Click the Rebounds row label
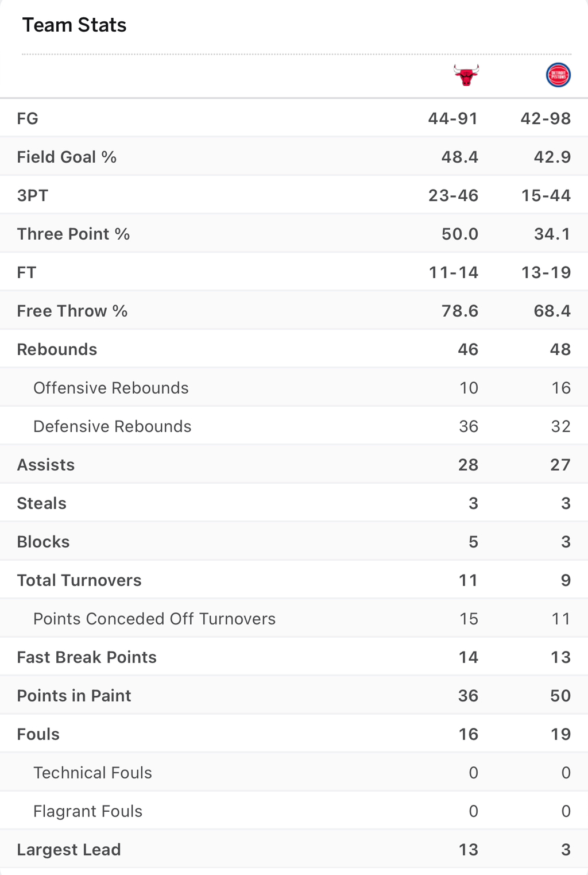The height and width of the screenshot is (875, 588). click(57, 349)
